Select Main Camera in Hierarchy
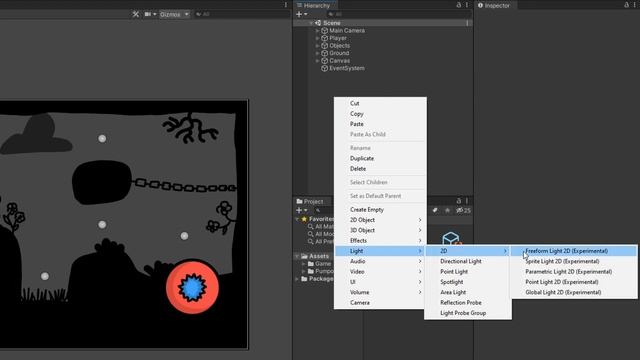 [347, 31]
